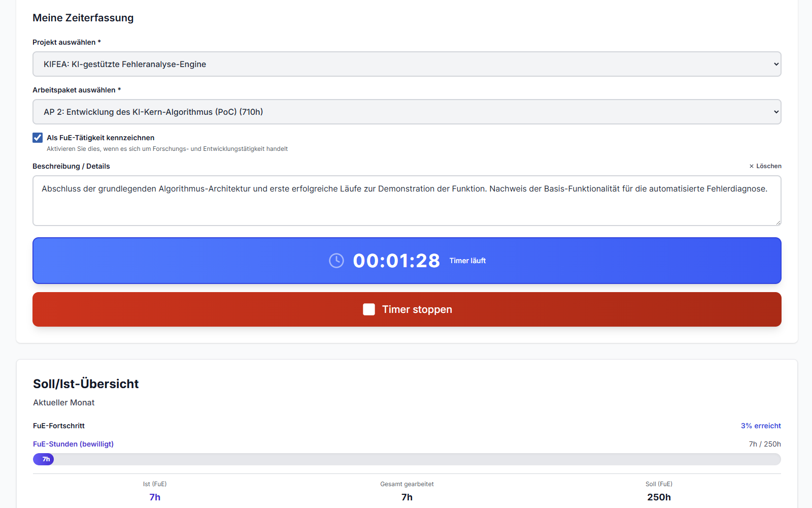This screenshot has height=508, width=812.
Task: Click the "Soll (FuE)" 250h value
Action: click(658, 497)
